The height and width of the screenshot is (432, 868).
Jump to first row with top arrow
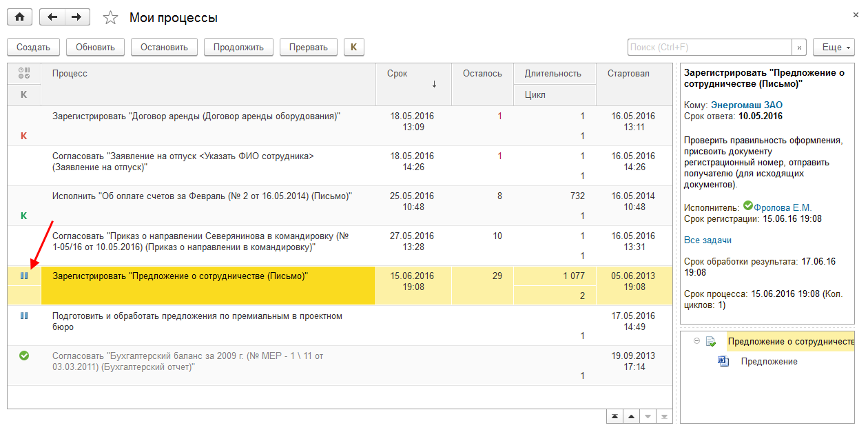point(614,417)
